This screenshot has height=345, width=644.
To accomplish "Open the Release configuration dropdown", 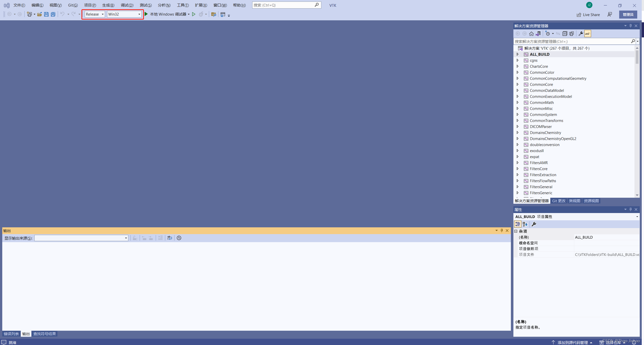I will point(95,14).
